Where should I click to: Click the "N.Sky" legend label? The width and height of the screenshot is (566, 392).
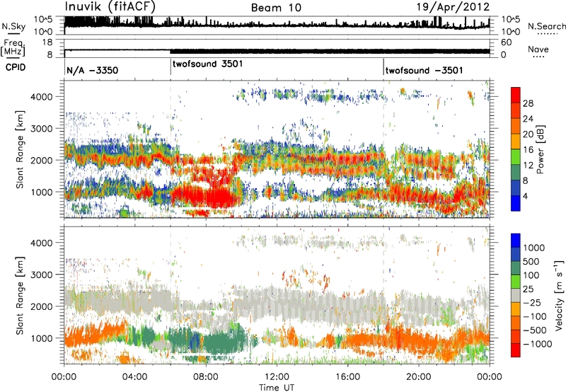point(13,26)
